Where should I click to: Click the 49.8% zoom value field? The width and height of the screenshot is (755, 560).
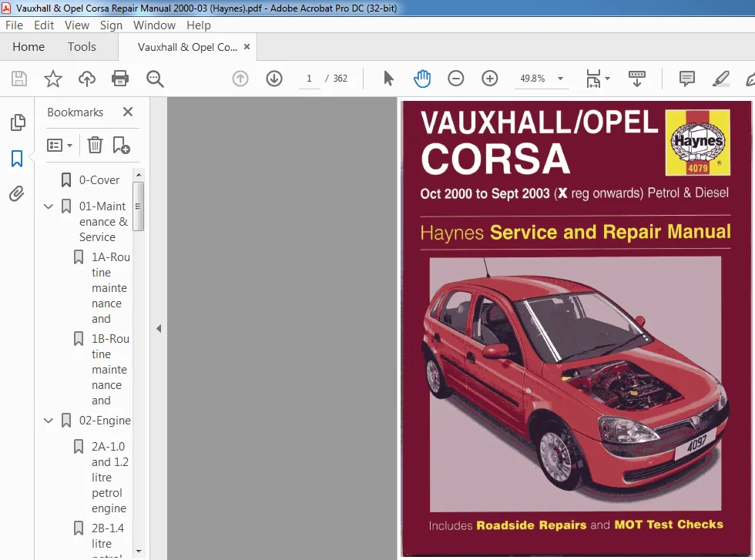click(x=532, y=79)
